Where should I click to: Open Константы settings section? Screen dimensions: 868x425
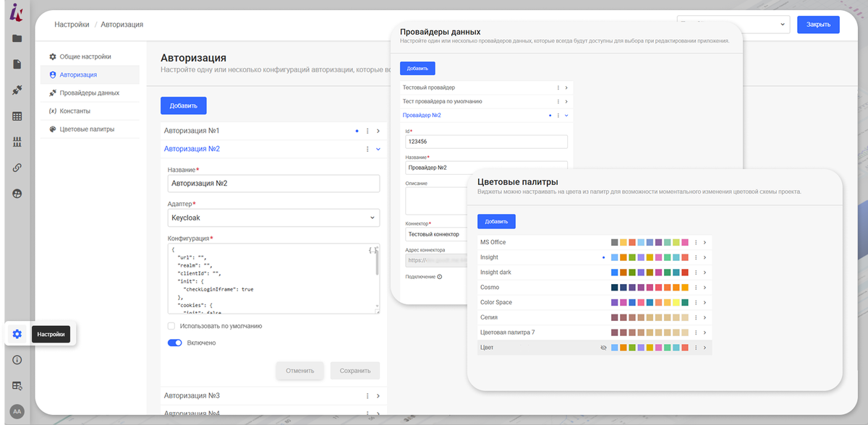(90, 111)
